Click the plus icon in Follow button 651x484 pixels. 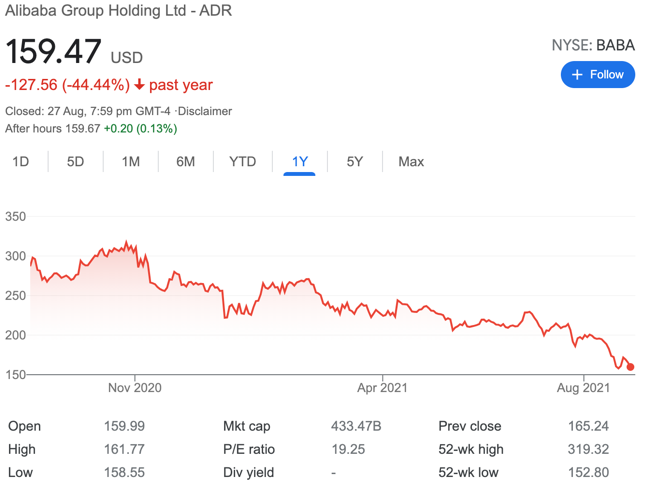pos(576,74)
